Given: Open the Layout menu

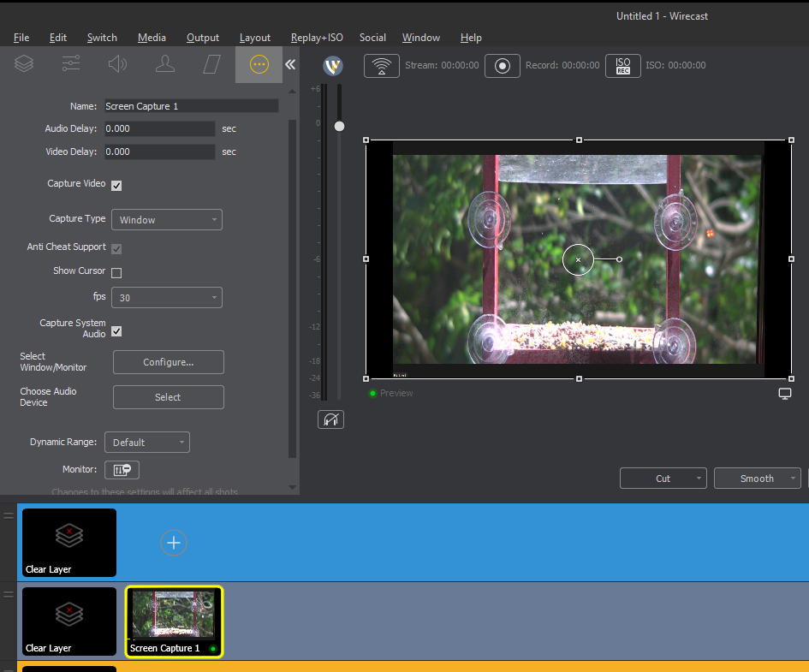Looking at the screenshot, I should [255, 38].
